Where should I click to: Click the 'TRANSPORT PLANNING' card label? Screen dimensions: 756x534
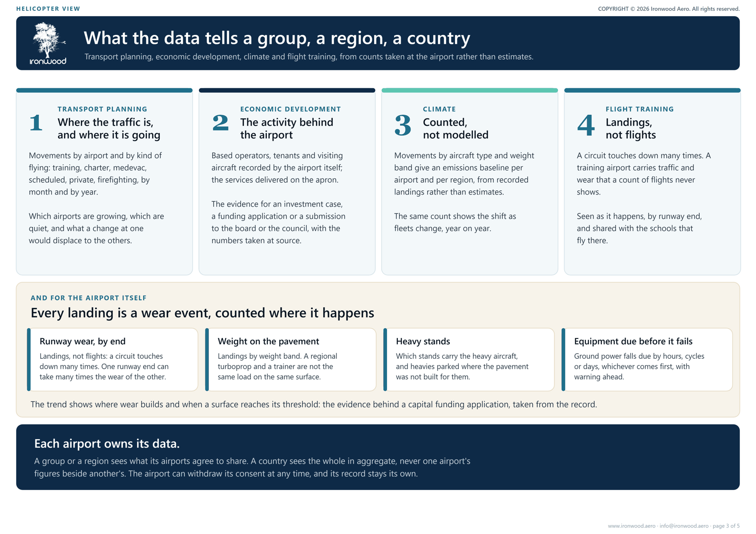[103, 109]
